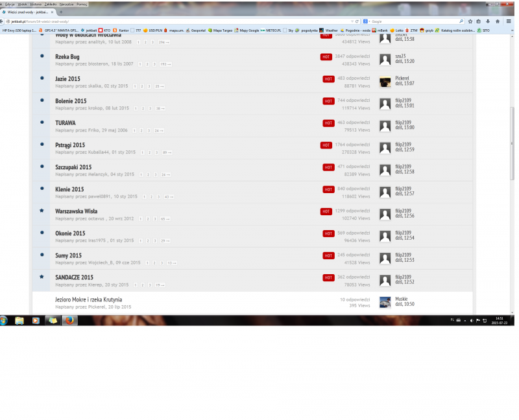Screen dimensions: 519x420
Task: Open the Szczupaki 2015 topic
Action: pyautogui.click(x=73, y=167)
